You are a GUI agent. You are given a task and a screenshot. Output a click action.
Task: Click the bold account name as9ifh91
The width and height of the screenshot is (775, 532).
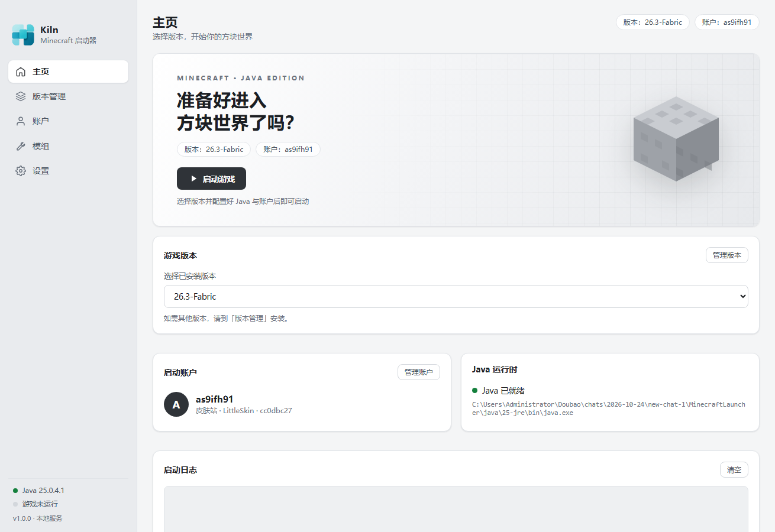[x=215, y=399]
